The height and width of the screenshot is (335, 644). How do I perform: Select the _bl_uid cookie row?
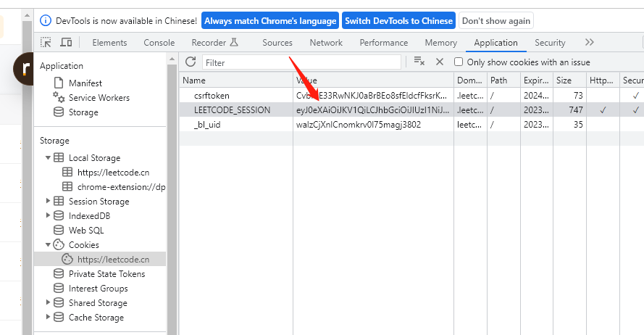411,124
